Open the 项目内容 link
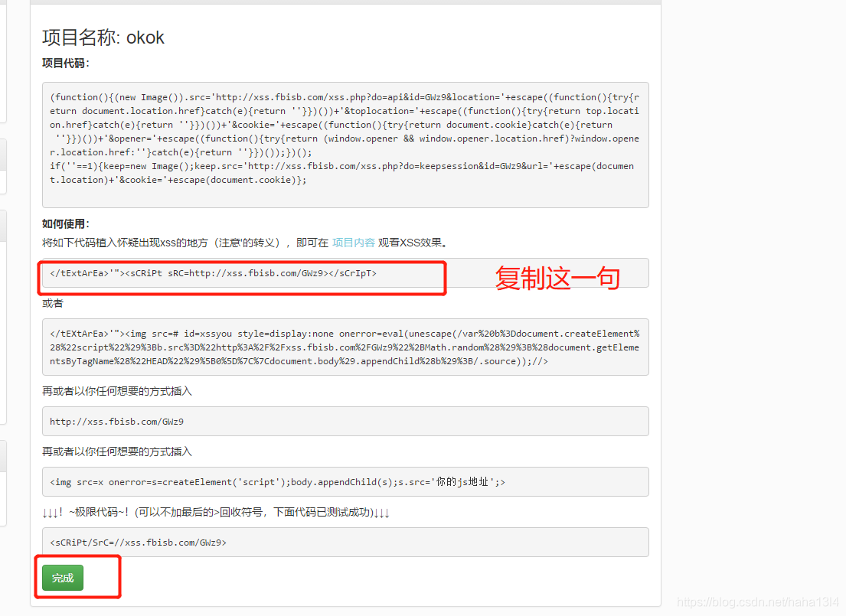 pos(354,243)
